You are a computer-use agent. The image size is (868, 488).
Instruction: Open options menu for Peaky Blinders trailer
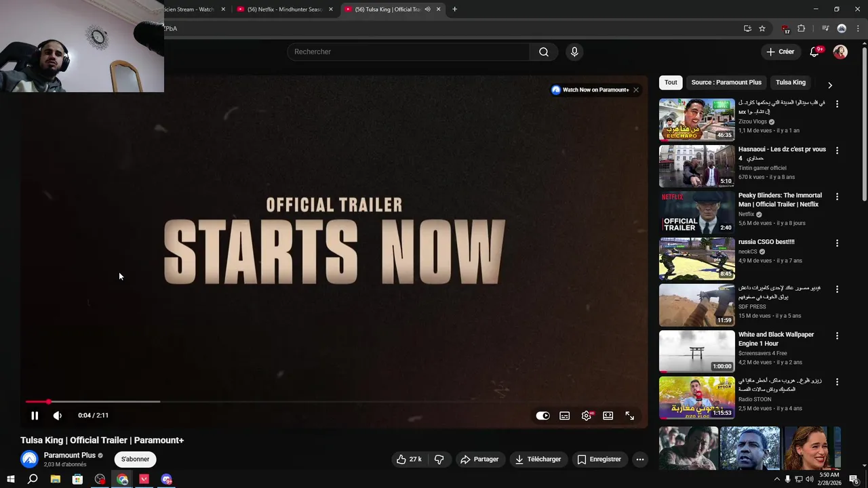tap(837, 197)
